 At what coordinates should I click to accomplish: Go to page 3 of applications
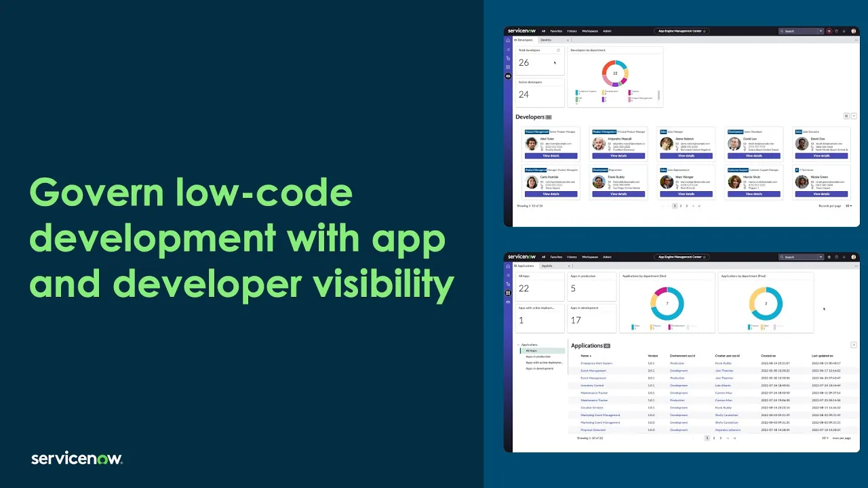coord(720,438)
